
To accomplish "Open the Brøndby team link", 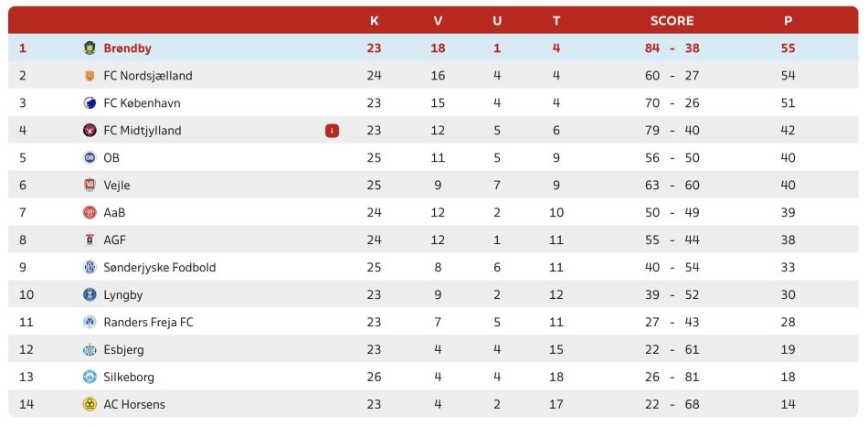I will (127, 48).
